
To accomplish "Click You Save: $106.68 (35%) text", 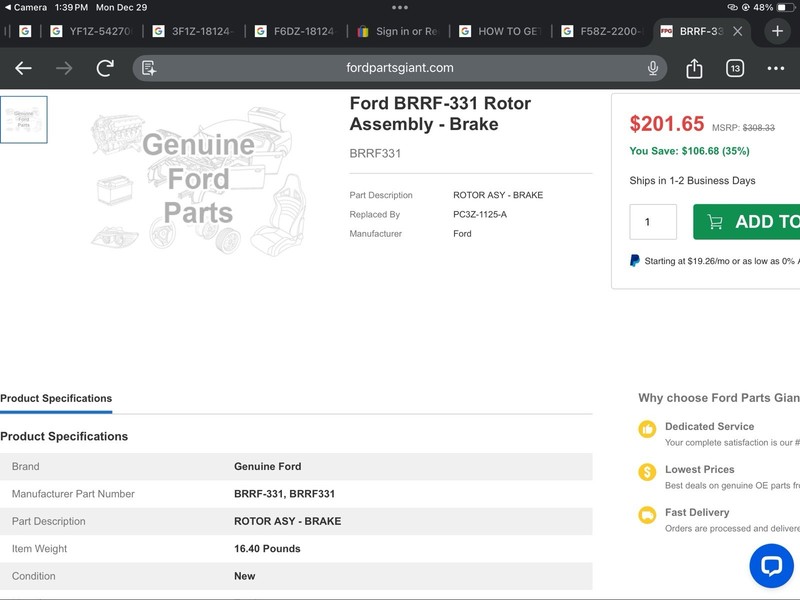I will click(x=689, y=151).
